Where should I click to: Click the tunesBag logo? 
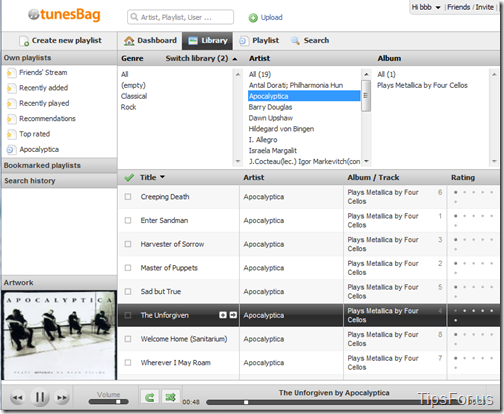[64, 15]
